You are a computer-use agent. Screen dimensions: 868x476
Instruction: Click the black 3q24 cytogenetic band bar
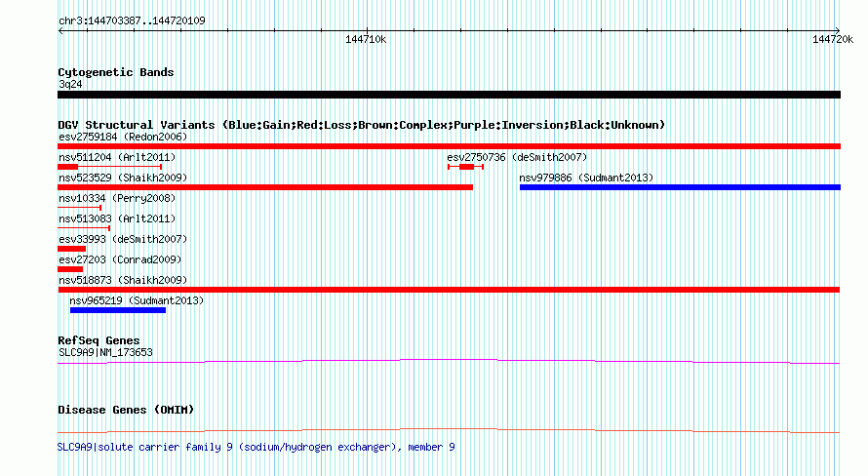tap(449, 95)
